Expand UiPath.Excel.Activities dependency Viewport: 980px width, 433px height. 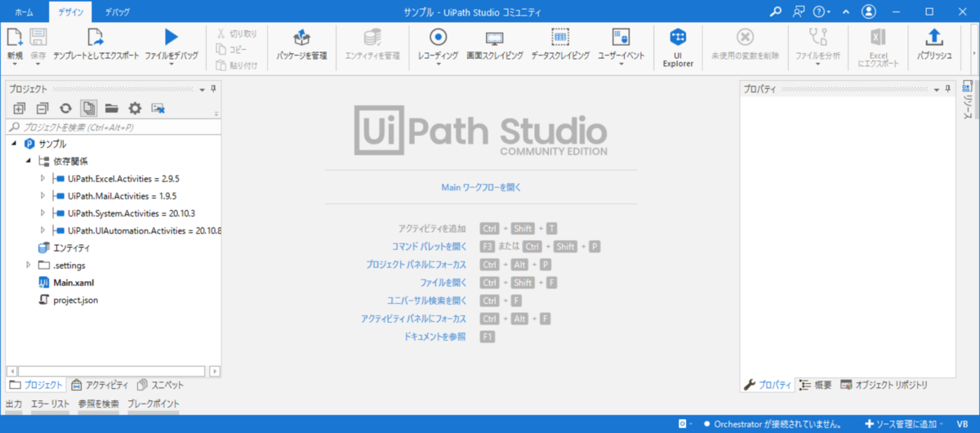(42, 178)
